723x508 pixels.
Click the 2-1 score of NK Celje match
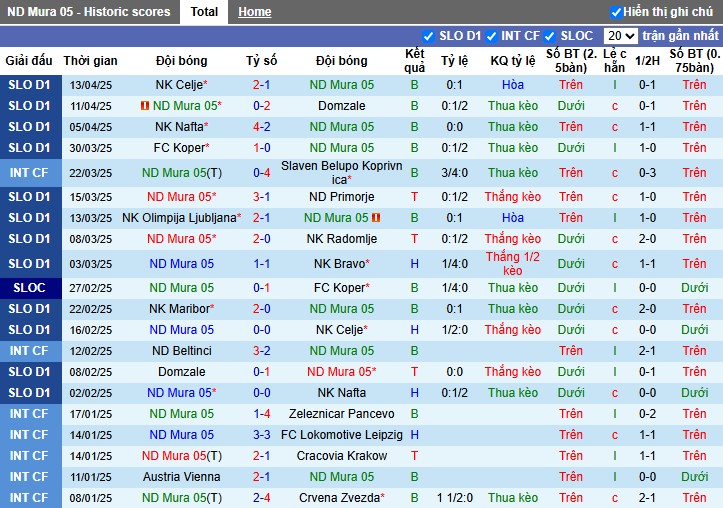pos(261,85)
